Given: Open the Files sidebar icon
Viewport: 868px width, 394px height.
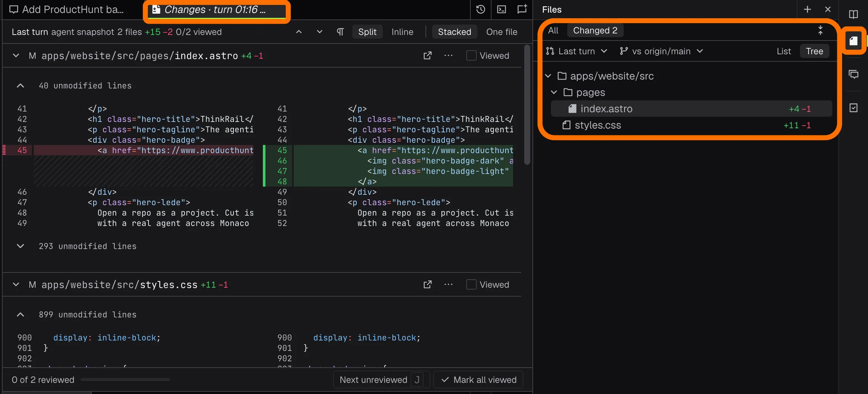Looking at the screenshot, I should click(x=854, y=41).
